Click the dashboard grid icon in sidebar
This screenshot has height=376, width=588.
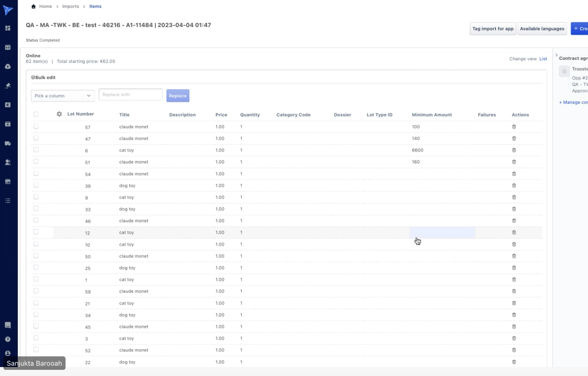click(8, 28)
